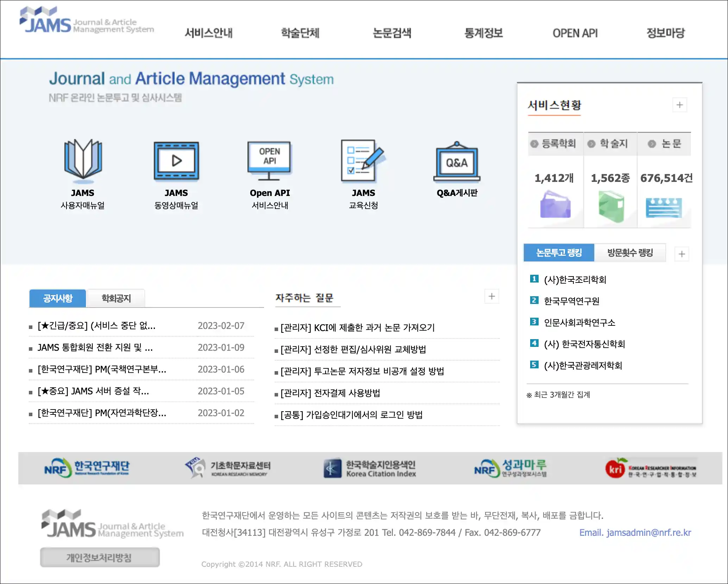Screen dimensions: 728x584
Task: Open the 기초학문자료센터 banner logo
Action: click(228, 468)
